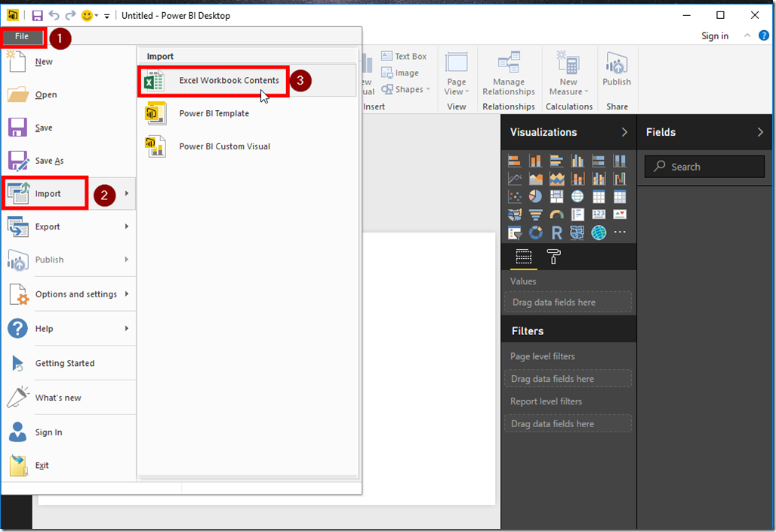
Task: Expand the Options and settings submenu arrow
Action: click(127, 294)
